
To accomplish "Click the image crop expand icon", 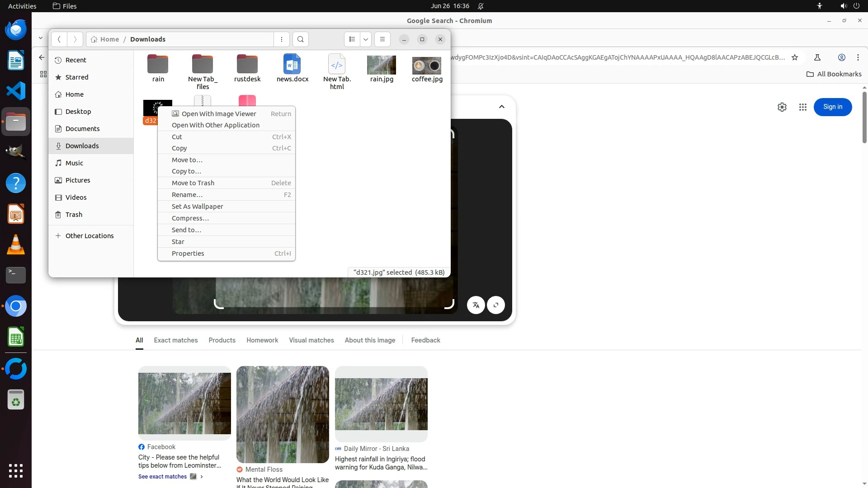I will [496, 305].
